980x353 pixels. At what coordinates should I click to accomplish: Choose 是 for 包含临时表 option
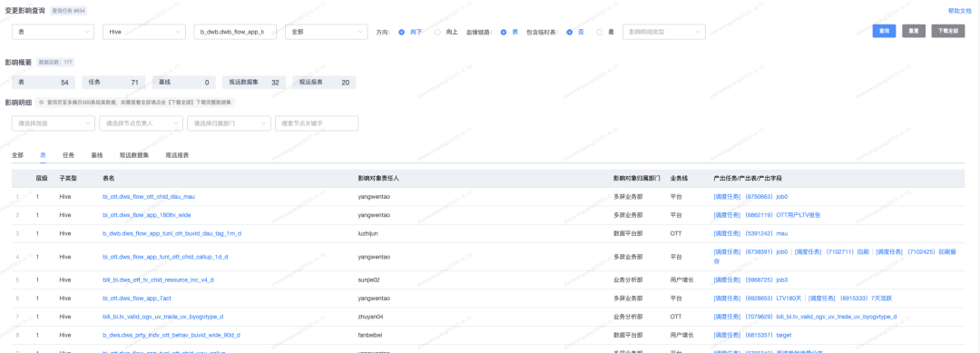coord(600,32)
